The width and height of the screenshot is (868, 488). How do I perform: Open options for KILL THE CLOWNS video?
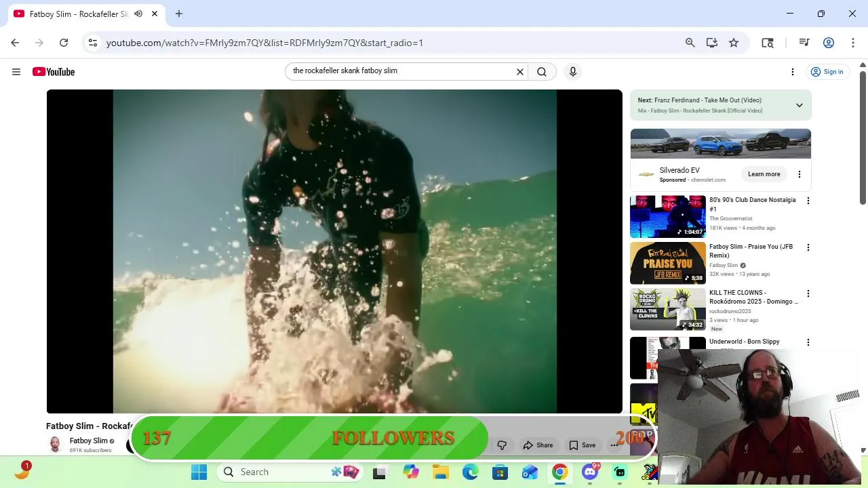[808, 293]
